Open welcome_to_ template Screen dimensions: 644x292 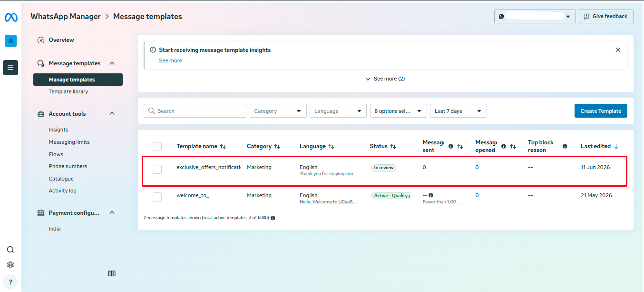(193, 195)
